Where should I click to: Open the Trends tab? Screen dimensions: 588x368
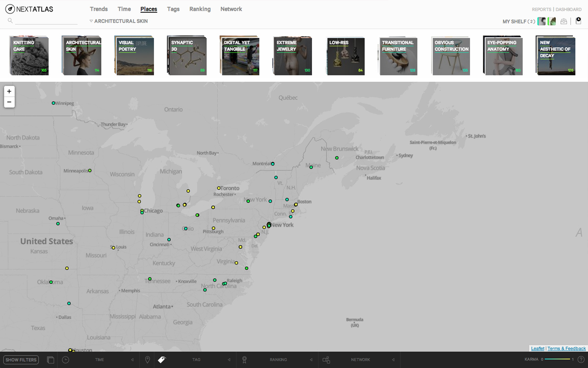(x=99, y=9)
